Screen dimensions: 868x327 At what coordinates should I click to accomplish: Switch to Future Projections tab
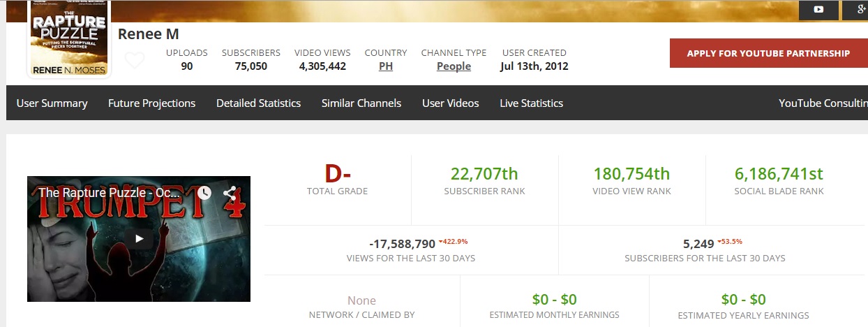tap(151, 103)
